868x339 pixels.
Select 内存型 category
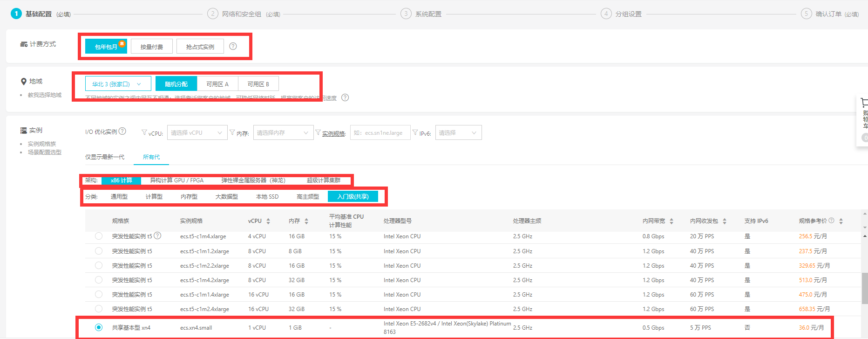[x=189, y=196]
